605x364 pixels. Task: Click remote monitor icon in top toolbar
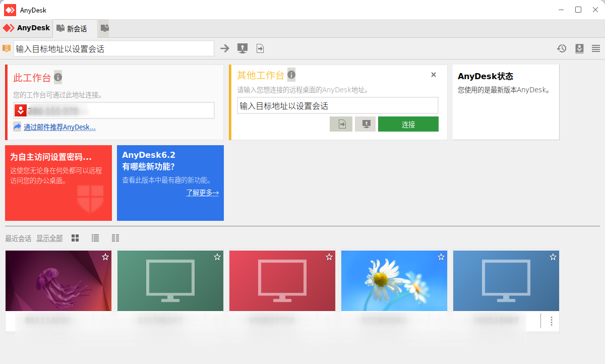pos(243,48)
